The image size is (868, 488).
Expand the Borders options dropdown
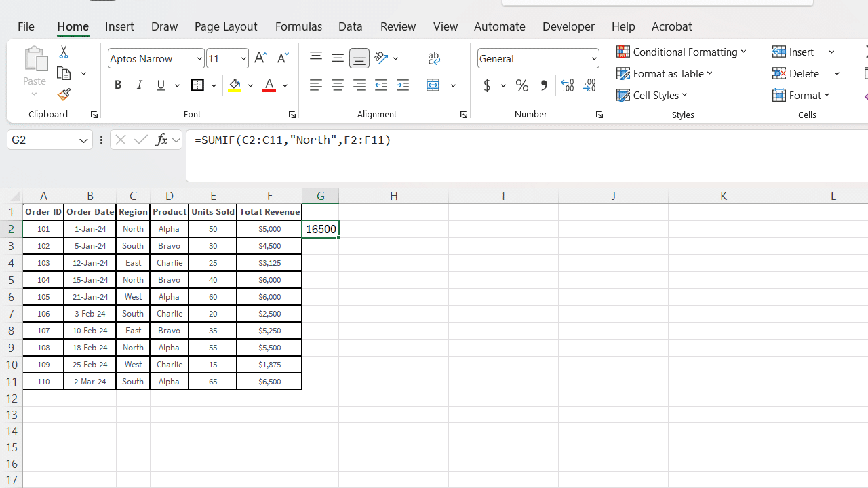(214, 85)
